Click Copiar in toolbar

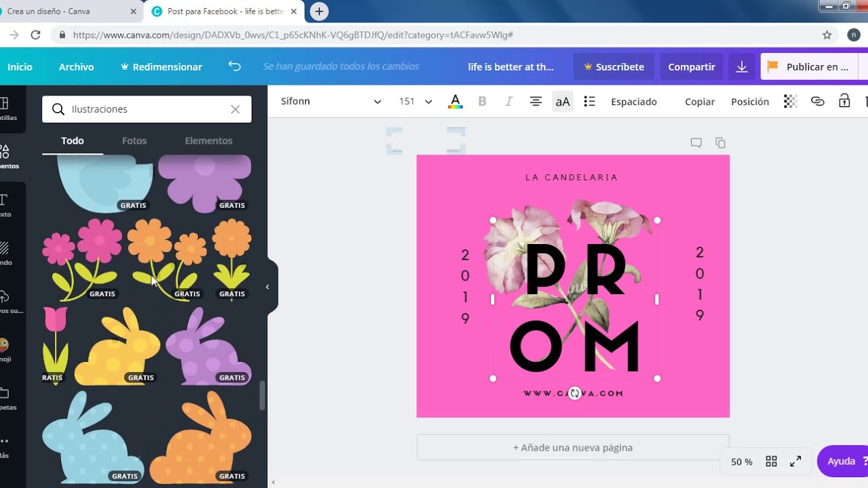point(700,102)
